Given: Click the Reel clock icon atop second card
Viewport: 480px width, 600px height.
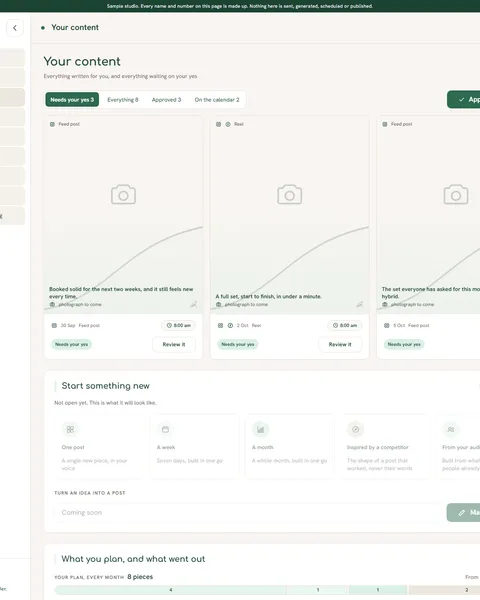Looking at the screenshot, I should pos(228,124).
